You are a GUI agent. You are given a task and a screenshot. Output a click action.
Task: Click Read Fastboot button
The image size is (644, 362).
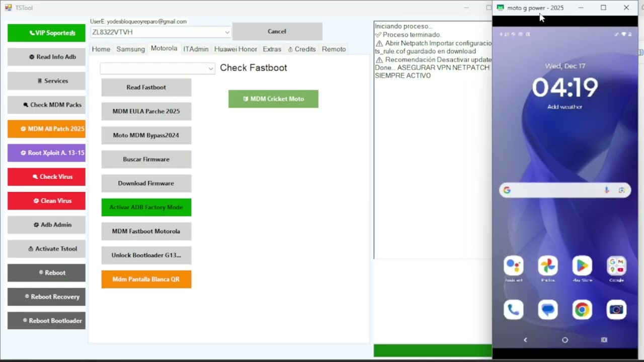[x=146, y=87]
